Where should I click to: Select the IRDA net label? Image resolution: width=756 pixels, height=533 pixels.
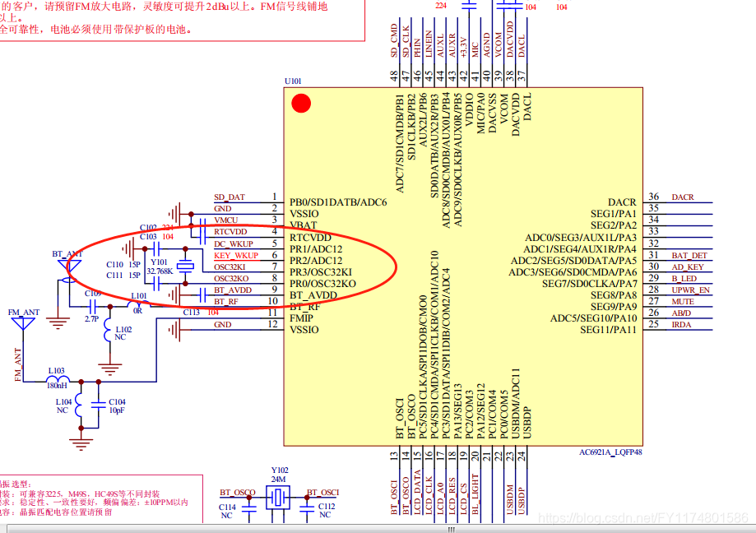681,325
